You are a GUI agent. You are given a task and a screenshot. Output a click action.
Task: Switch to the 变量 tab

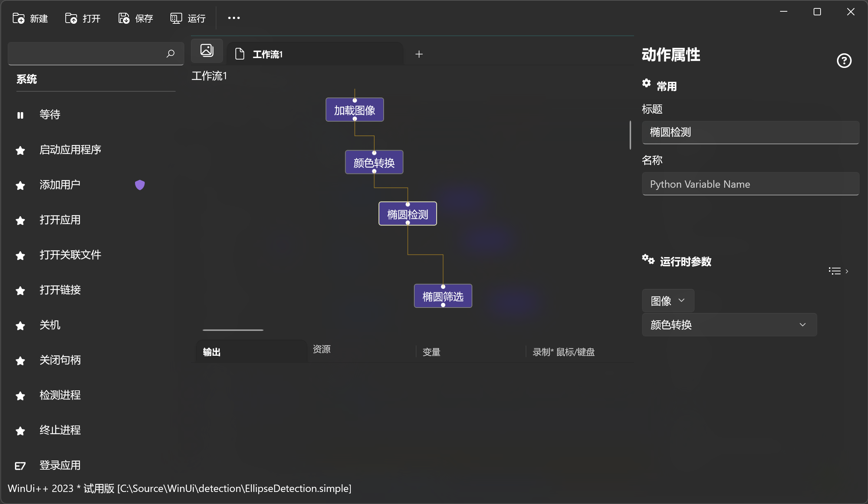pyautogui.click(x=431, y=352)
